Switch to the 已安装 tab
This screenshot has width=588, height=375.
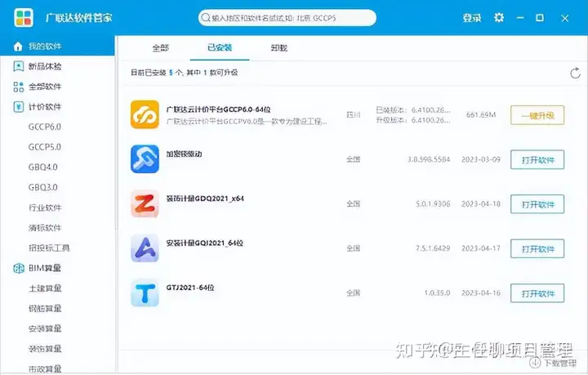point(220,47)
